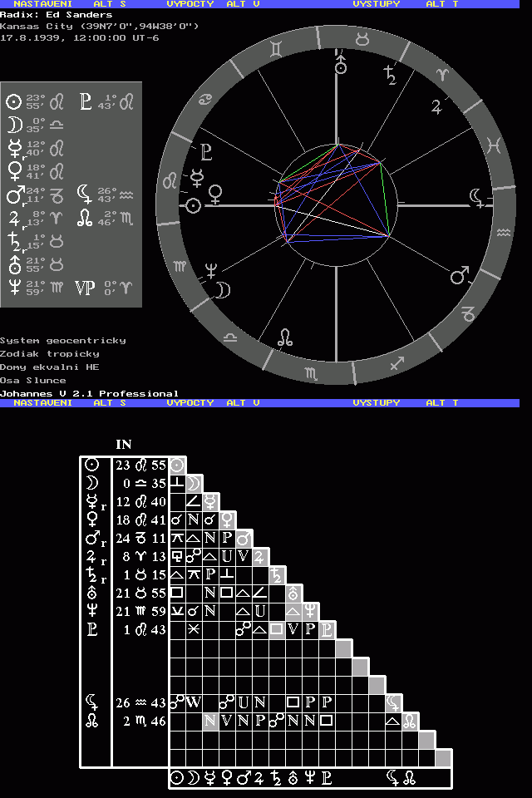Select the Cancer sign on the zodiac ring
Viewport: 532px width, 798px height.
pos(204,101)
